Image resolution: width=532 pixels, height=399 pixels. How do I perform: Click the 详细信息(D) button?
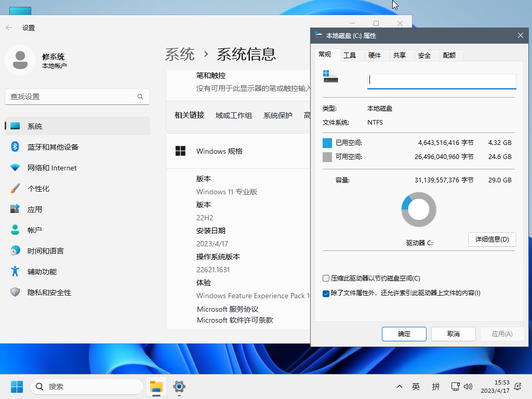pos(492,240)
